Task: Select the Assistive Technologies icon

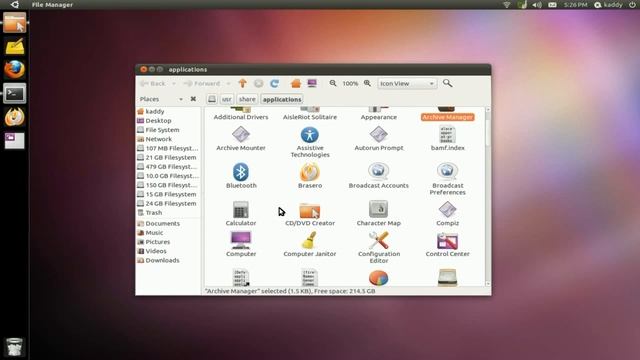Action: coord(310,135)
